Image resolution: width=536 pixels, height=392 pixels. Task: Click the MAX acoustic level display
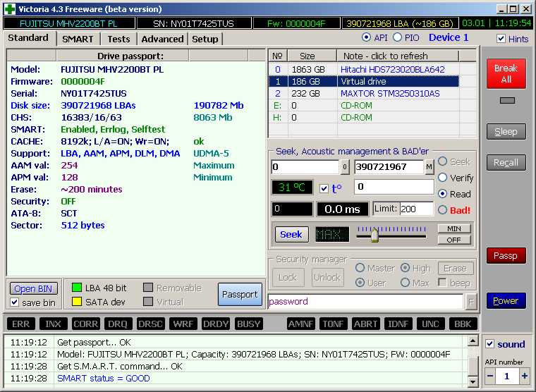(x=332, y=235)
